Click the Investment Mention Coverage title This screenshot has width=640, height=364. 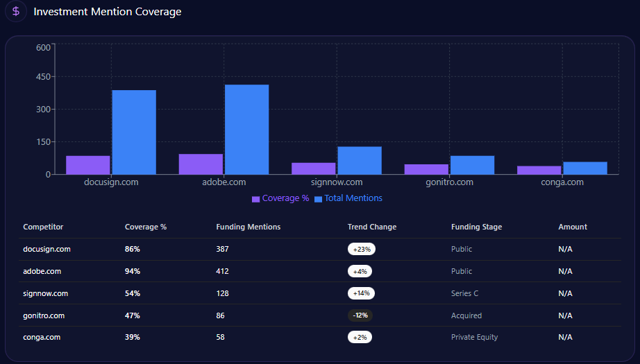pos(108,12)
